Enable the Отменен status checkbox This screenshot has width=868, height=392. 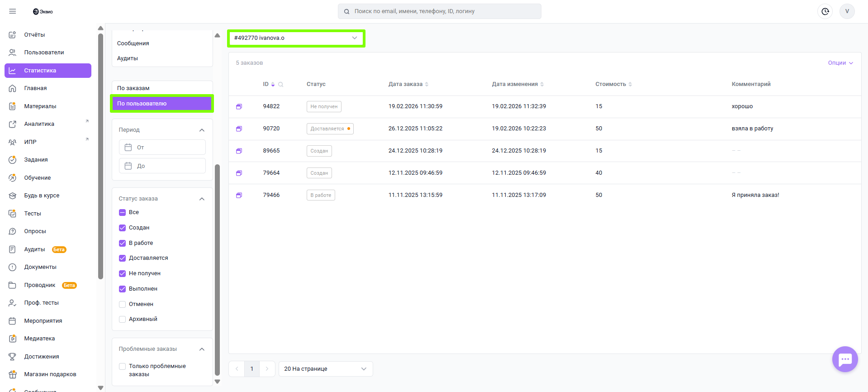point(122,304)
